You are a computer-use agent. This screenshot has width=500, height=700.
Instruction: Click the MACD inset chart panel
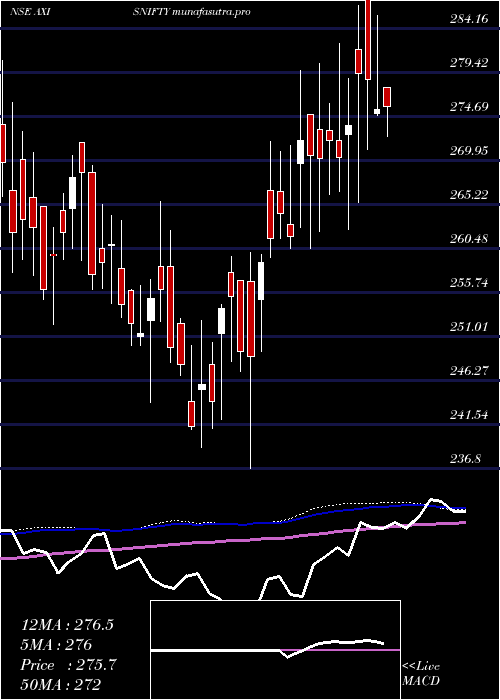tap(275, 650)
